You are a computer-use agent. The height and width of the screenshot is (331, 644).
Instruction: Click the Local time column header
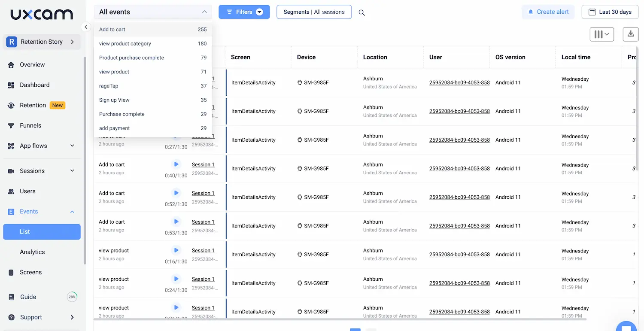(x=576, y=57)
